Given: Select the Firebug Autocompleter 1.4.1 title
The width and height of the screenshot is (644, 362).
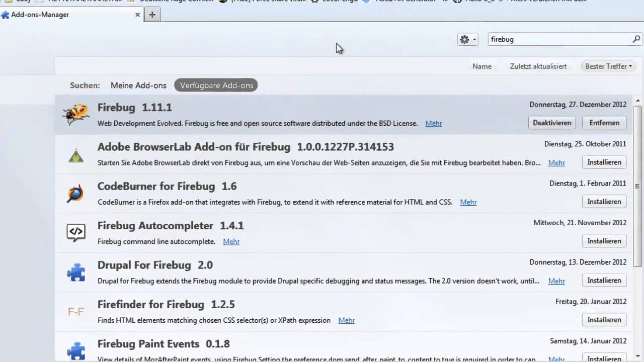Looking at the screenshot, I should (x=171, y=226).
